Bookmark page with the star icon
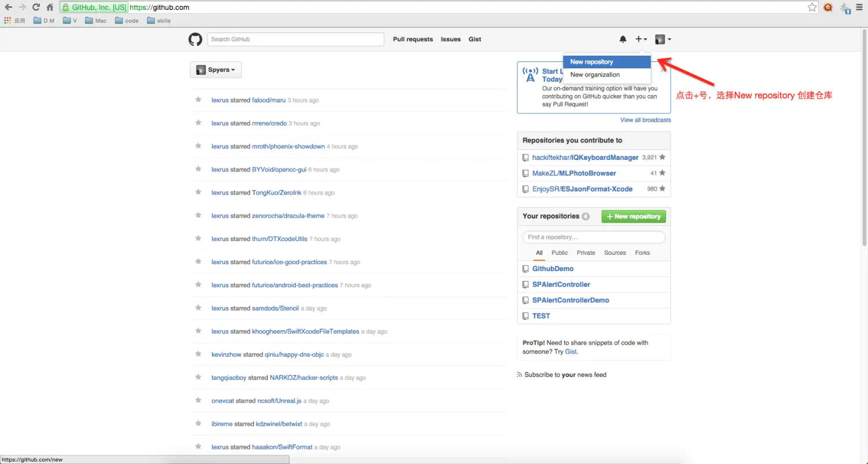Screen dimensions: 868x464 click(812, 8)
